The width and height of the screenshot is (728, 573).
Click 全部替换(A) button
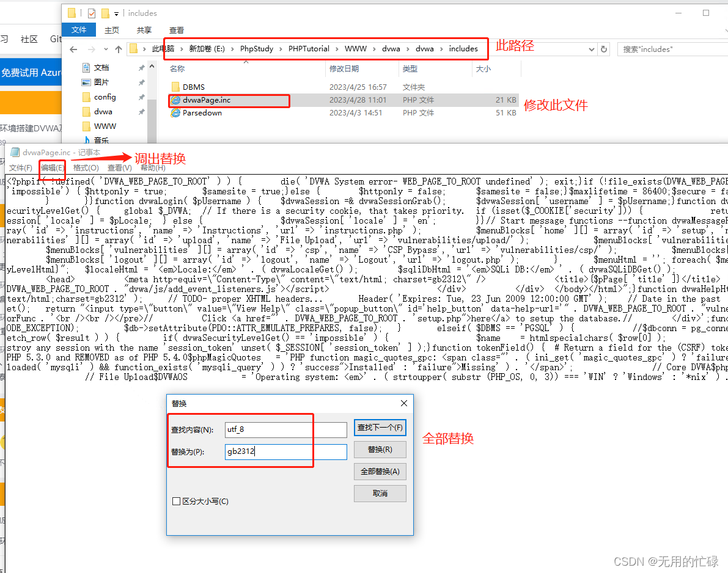380,472
